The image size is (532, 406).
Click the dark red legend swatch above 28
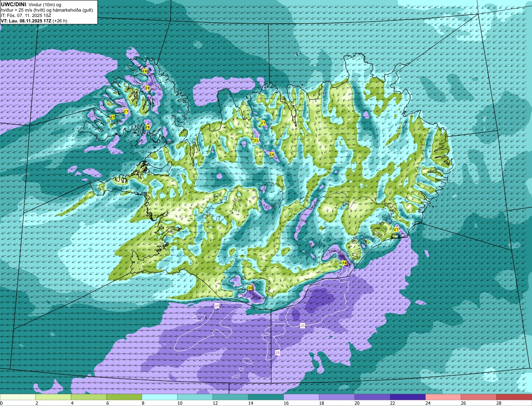[514, 397]
